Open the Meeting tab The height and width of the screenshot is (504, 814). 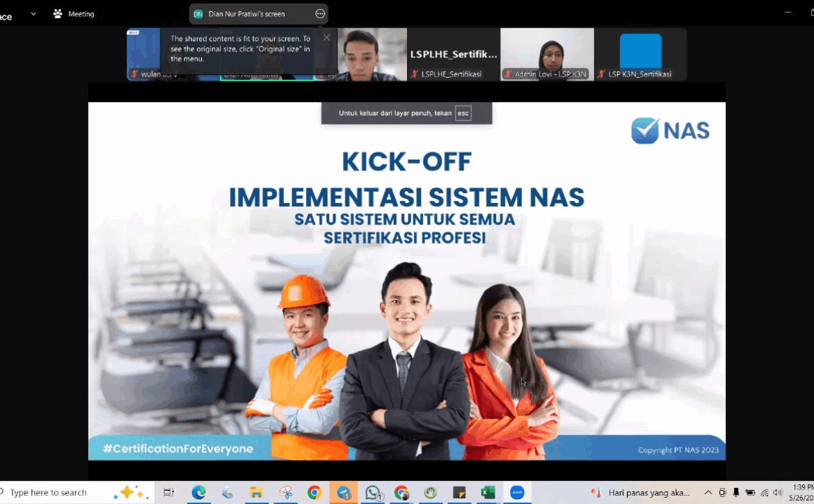coord(74,14)
